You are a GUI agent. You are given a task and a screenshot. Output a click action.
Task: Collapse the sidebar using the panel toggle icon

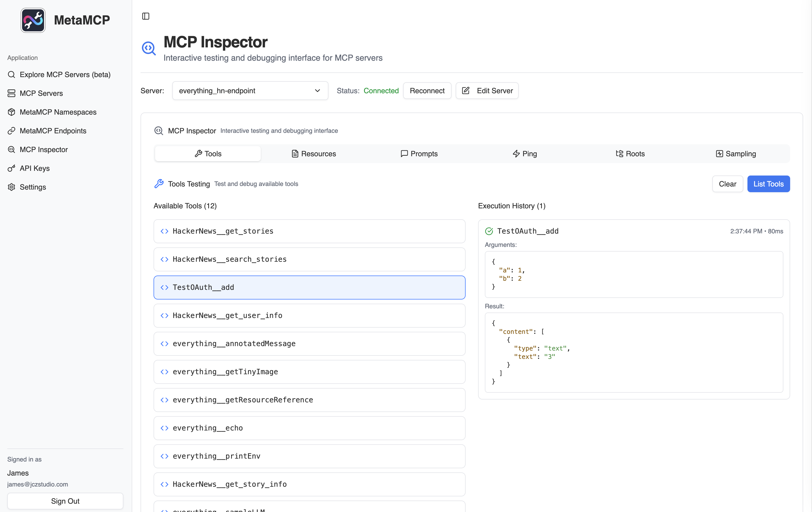point(145,16)
